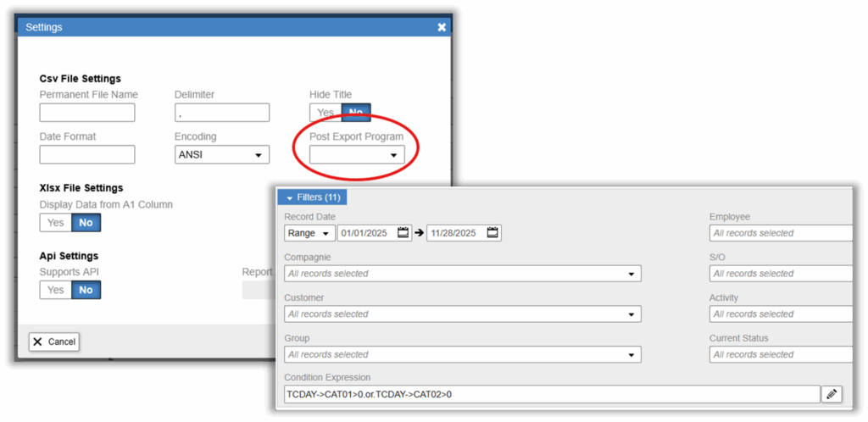Screen dimensions: 868x422
Task: Enable Supports API by clicking Yes
Action: (x=55, y=290)
